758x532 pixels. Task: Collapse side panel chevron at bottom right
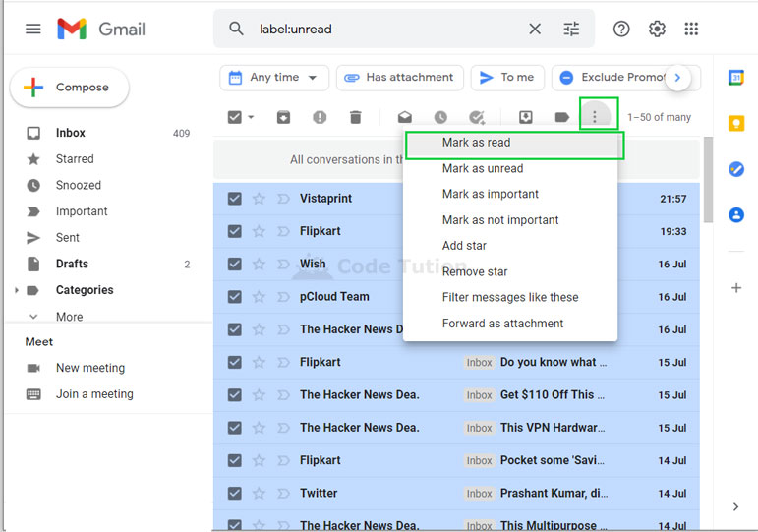pos(735,506)
